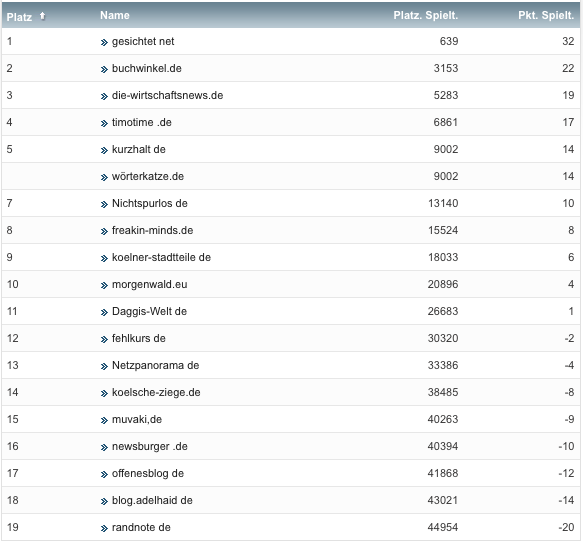Click the arrow icon before koelner-stadtteile de
Image resolution: width=583 pixels, height=542 pixels.
coord(104,258)
